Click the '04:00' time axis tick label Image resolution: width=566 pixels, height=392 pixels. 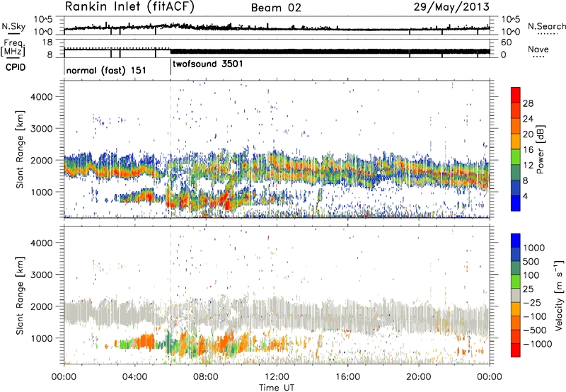click(134, 377)
